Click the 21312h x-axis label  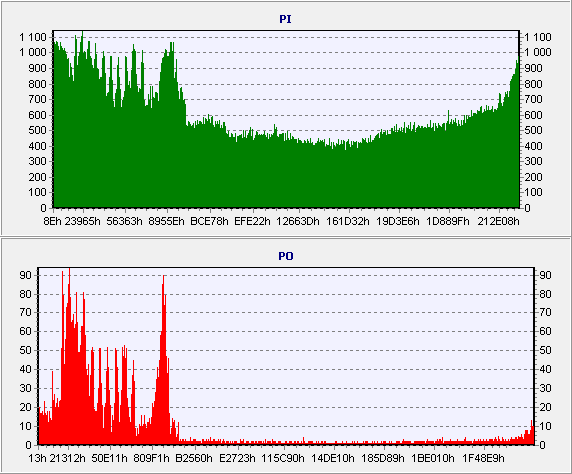pos(67,458)
